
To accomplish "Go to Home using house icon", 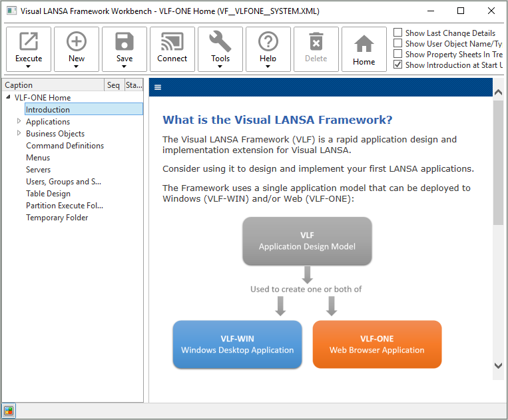I will pyautogui.click(x=364, y=43).
